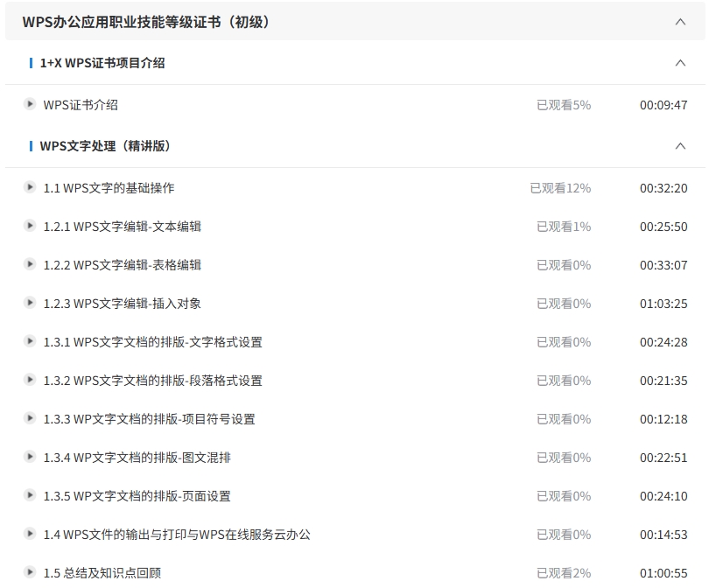Collapse the WPS文字处理（精讲版）section chevron
709x588 pixels.
tap(680, 146)
